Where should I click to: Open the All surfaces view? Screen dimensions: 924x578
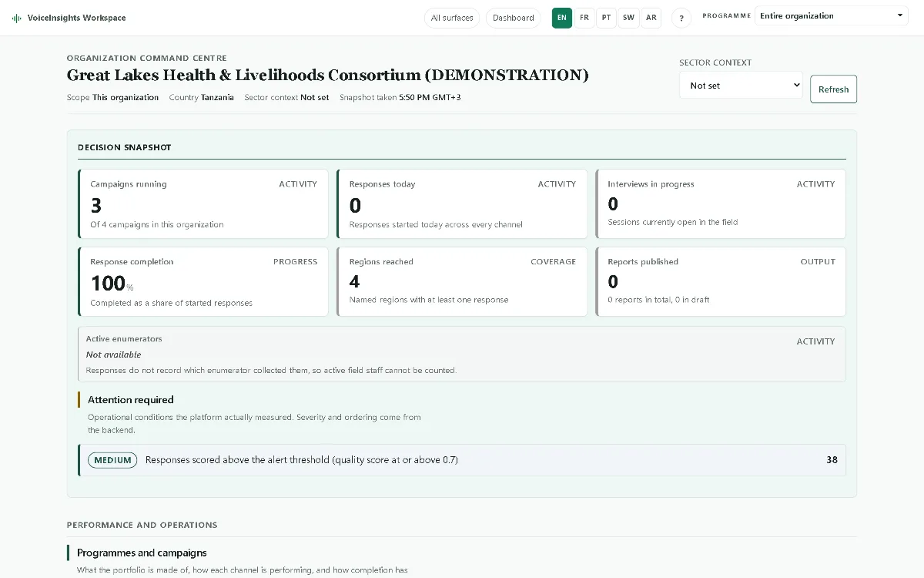pos(452,18)
